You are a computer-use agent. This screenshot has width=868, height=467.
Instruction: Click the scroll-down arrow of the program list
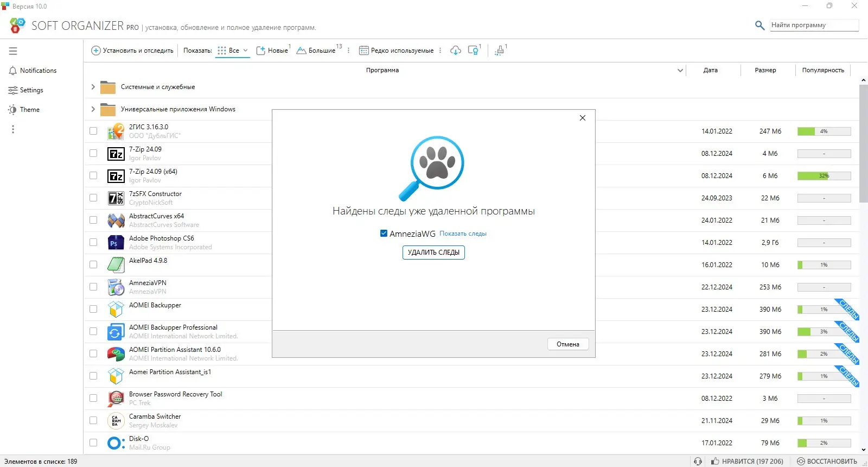pos(864,450)
